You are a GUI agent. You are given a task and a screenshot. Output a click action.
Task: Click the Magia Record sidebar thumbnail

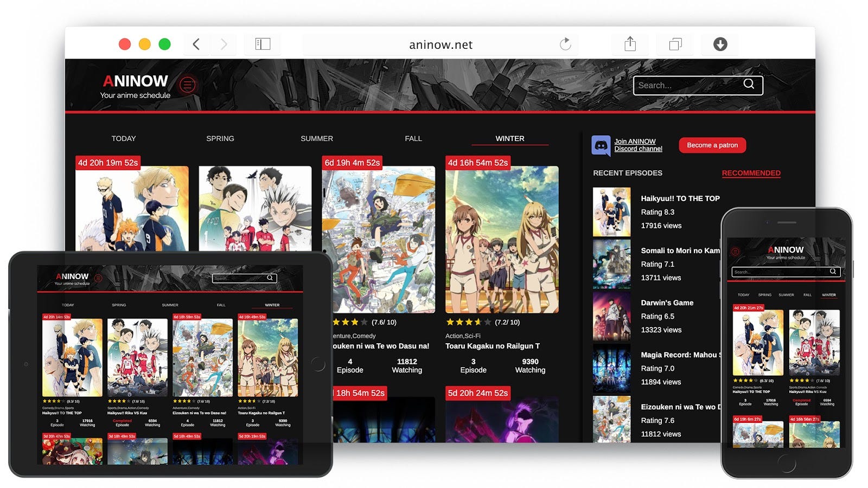(612, 368)
